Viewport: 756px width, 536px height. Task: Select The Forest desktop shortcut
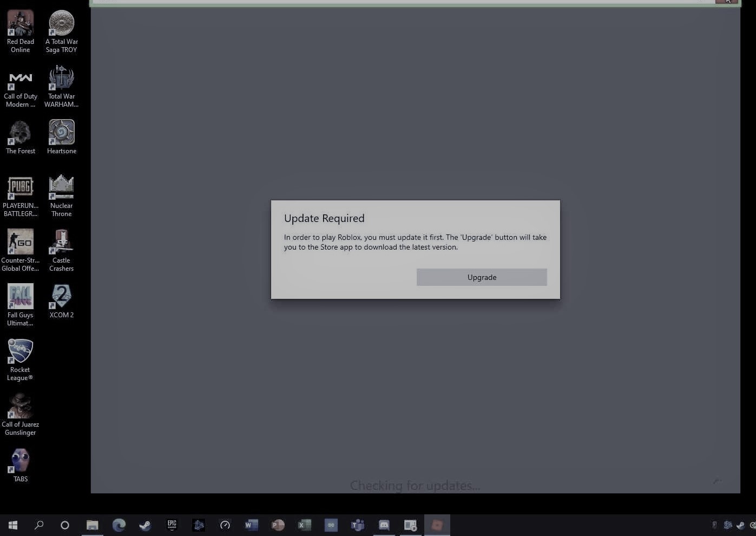click(21, 138)
